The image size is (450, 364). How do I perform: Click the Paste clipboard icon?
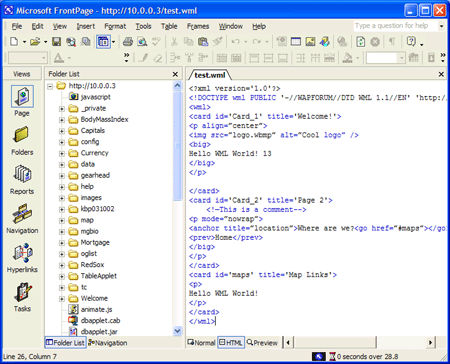pos(203,42)
